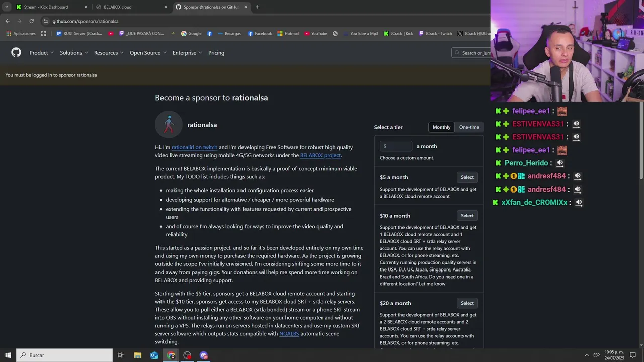
Task: Open the Google bookmark
Action: (191, 34)
